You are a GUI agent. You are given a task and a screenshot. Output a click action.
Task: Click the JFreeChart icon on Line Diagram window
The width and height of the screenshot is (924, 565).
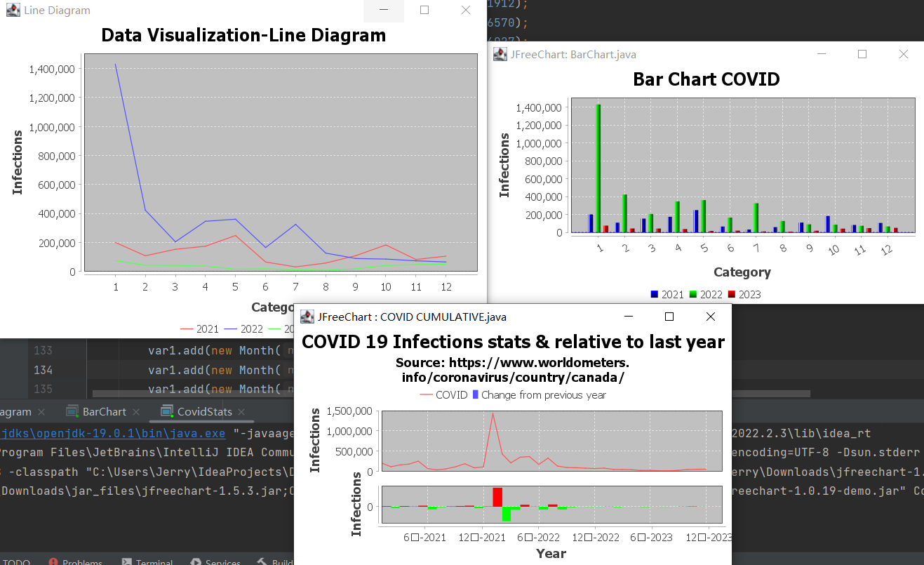(x=13, y=10)
